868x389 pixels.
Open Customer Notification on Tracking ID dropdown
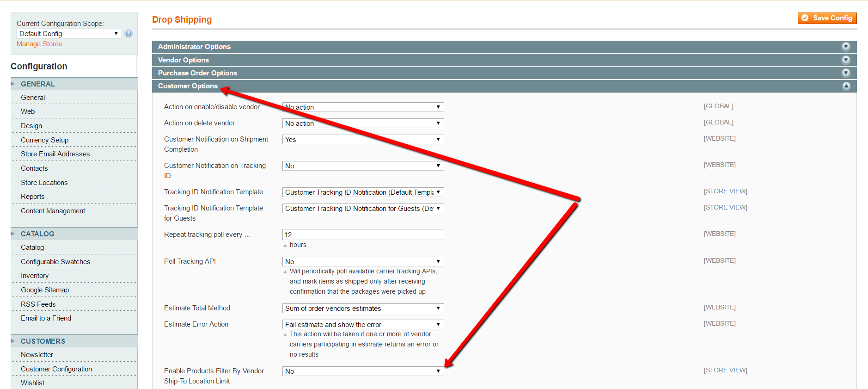pos(363,166)
